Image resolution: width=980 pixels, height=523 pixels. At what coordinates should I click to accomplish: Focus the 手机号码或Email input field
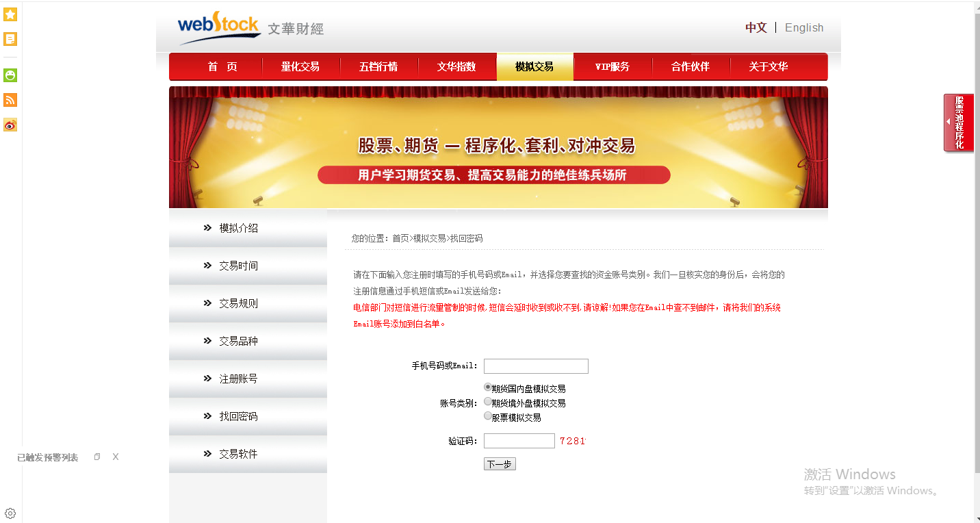click(x=536, y=366)
